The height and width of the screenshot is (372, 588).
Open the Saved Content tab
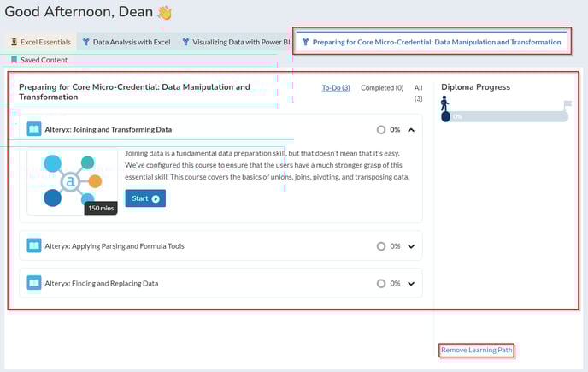pyautogui.click(x=39, y=60)
